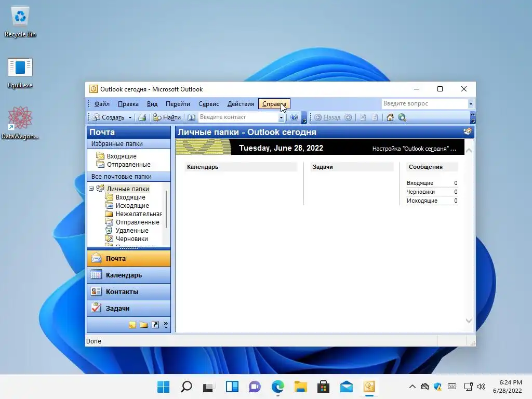This screenshot has height=399, width=532.
Task: Open Настройка "Outlook сегодня" link
Action: click(x=414, y=149)
